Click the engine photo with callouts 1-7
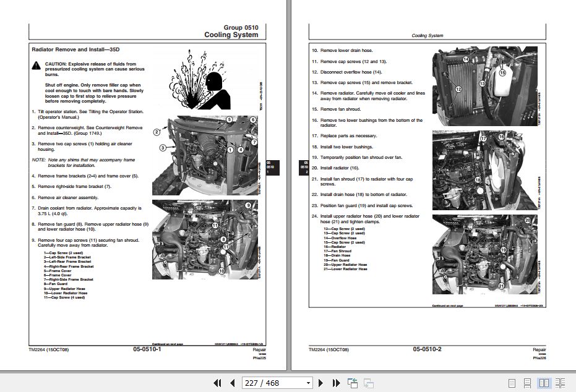Viewport: 576px width, 392px height. point(205,155)
